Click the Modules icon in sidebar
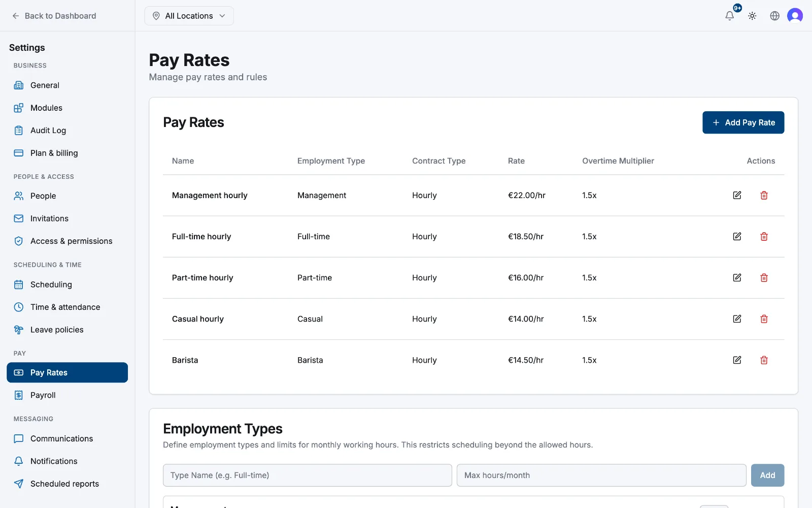Image resolution: width=812 pixels, height=508 pixels. pos(19,108)
